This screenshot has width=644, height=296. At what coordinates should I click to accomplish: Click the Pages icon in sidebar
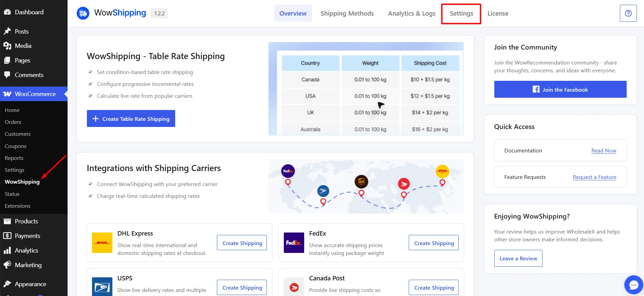(x=7, y=60)
